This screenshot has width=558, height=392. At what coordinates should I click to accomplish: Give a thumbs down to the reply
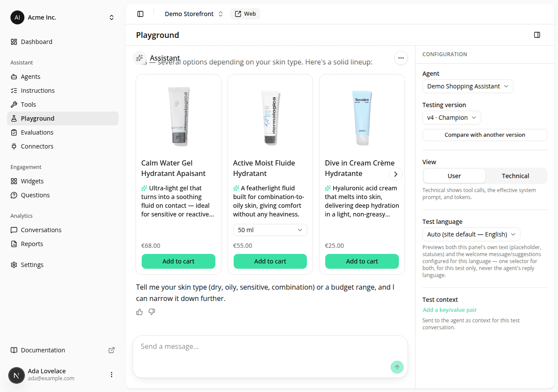pyautogui.click(x=152, y=312)
